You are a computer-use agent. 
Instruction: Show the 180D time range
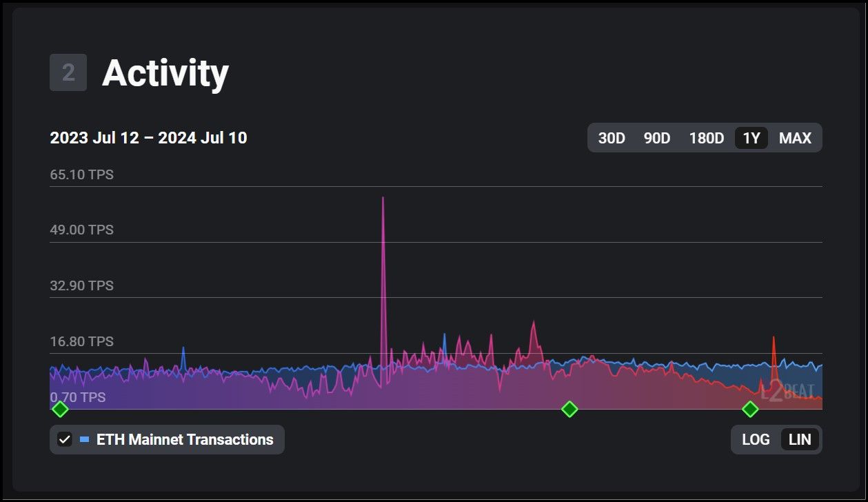coord(706,138)
